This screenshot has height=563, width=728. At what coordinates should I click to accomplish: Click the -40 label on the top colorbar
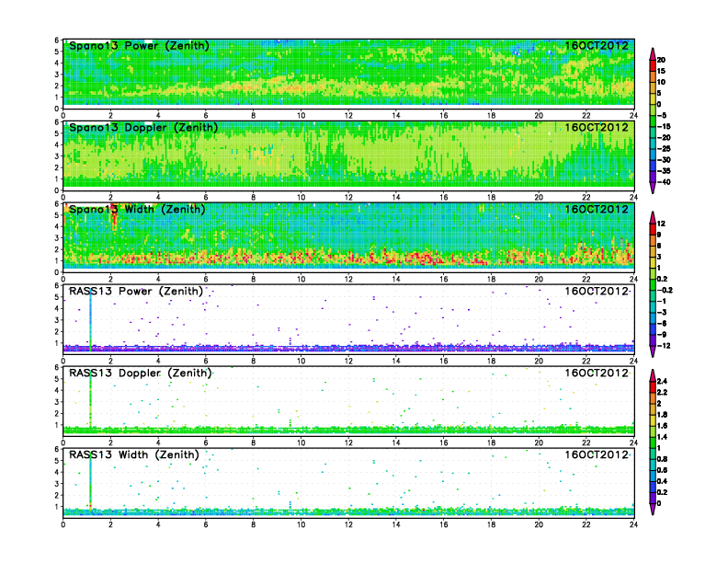(x=676, y=181)
